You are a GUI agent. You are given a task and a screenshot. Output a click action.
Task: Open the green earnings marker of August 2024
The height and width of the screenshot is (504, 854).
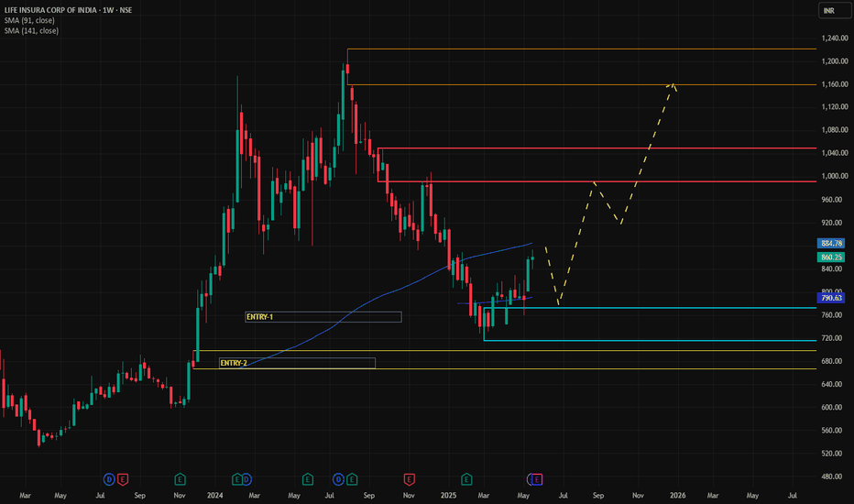click(352, 479)
